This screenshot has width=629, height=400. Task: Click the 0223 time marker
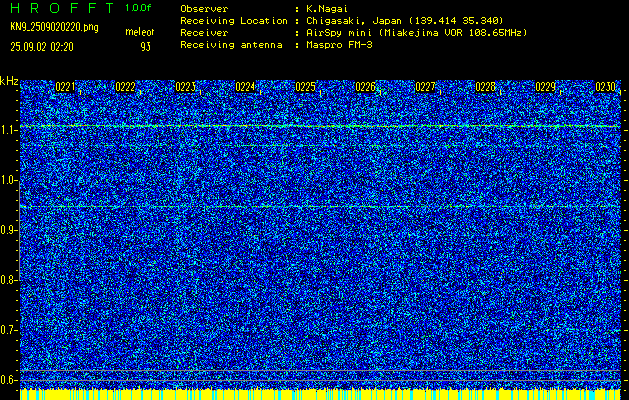coord(185,87)
